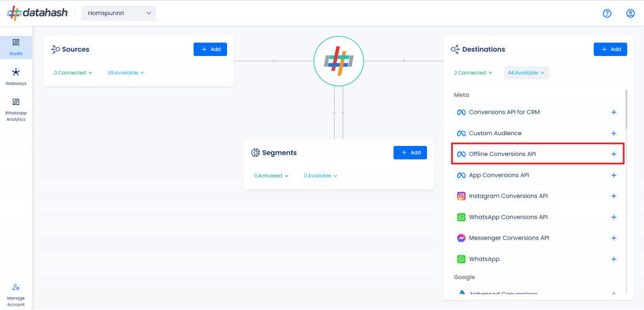
Task: Click the Add button in Sources
Action: (210, 49)
